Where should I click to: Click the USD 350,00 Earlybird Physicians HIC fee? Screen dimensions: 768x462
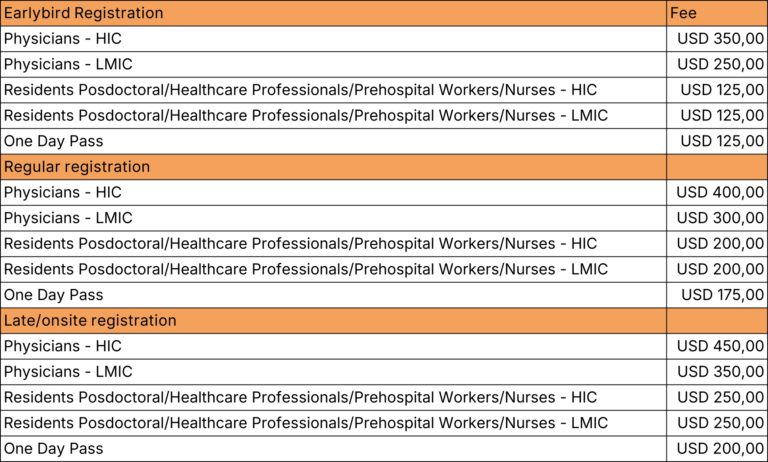[720, 39]
